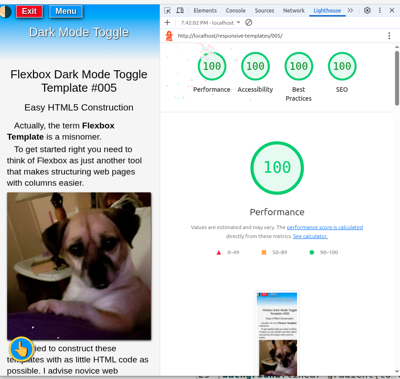Switch to the Elements tab
Screen dimensions: 400x379
pos(205,11)
